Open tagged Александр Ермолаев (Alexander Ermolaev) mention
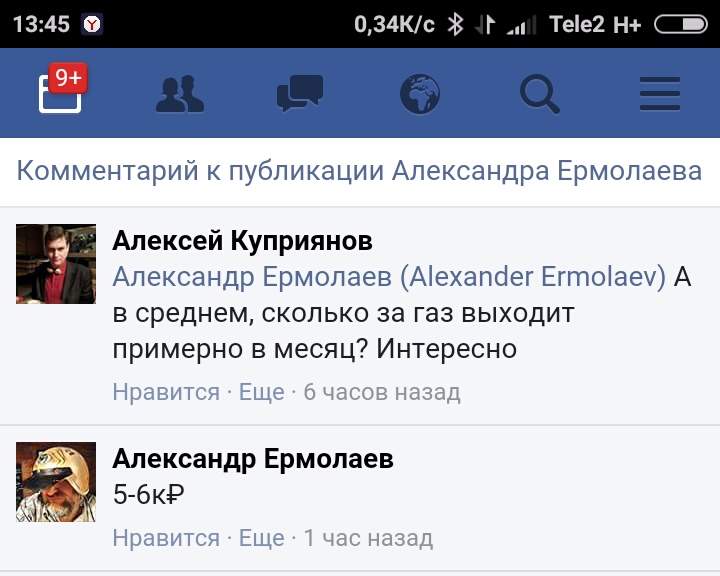720x576 pixels. pos(389,277)
